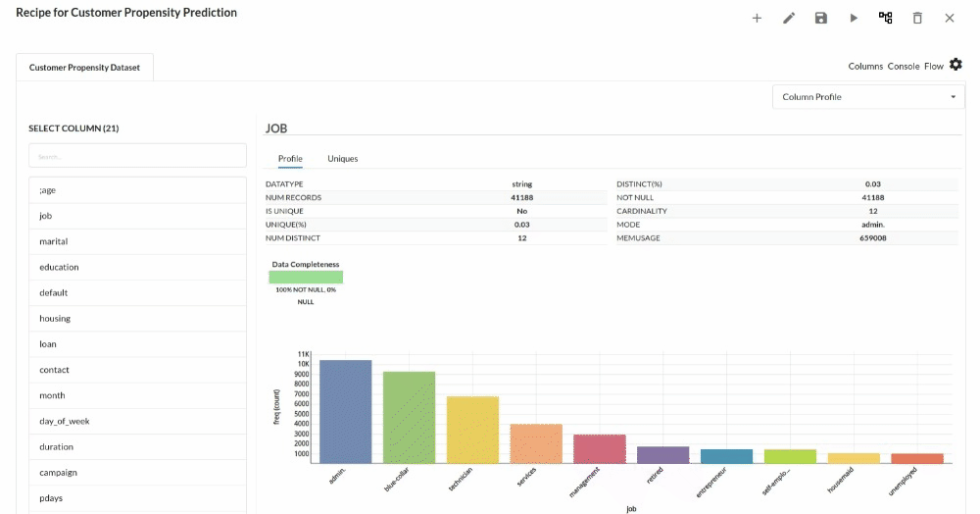The height and width of the screenshot is (514, 980).
Task: Select the day_of_week column
Action: (137, 421)
